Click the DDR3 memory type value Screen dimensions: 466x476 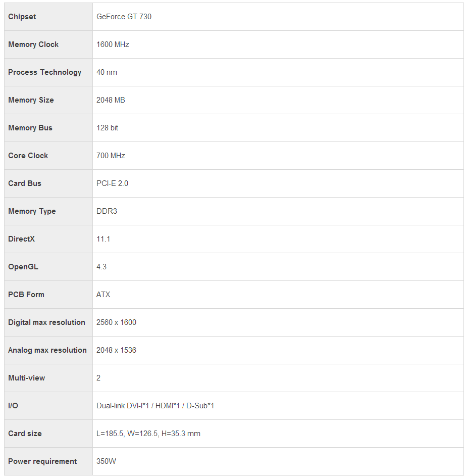tap(107, 211)
